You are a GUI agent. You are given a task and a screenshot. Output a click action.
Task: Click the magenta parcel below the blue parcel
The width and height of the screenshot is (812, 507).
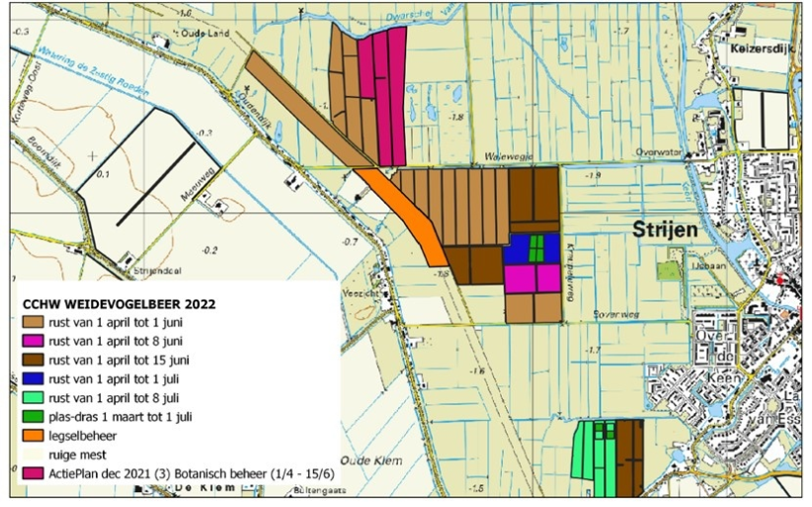(531, 278)
